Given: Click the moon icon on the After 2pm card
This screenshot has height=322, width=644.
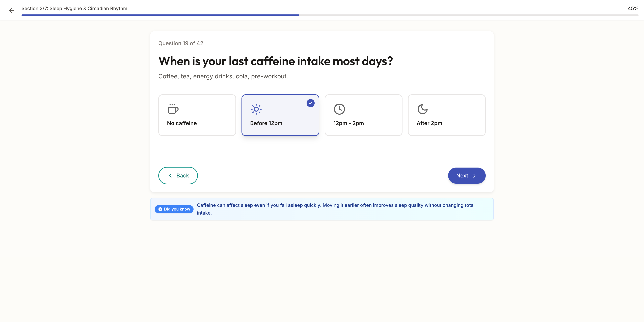Looking at the screenshot, I should coord(422,109).
